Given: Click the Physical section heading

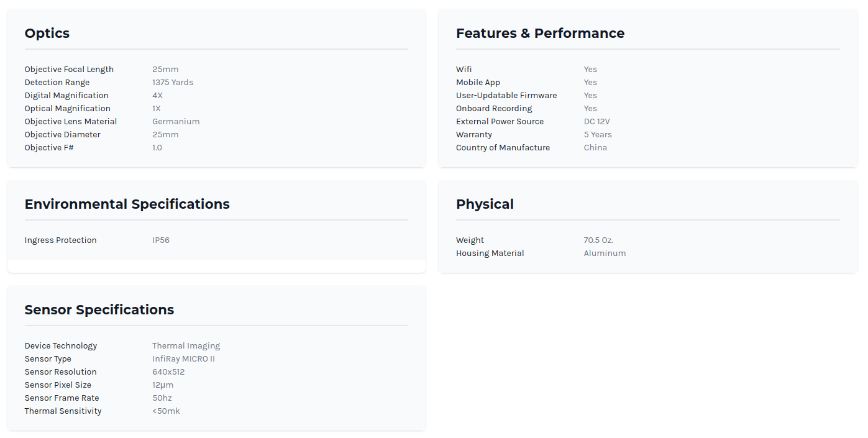Looking at the screenshot, I should pyautogui.click(x=485, y=204).
